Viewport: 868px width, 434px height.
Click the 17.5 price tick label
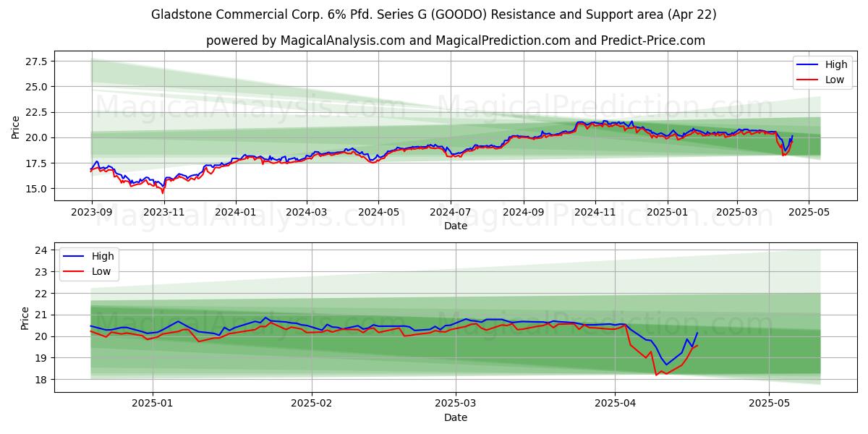tap(37, 163)
